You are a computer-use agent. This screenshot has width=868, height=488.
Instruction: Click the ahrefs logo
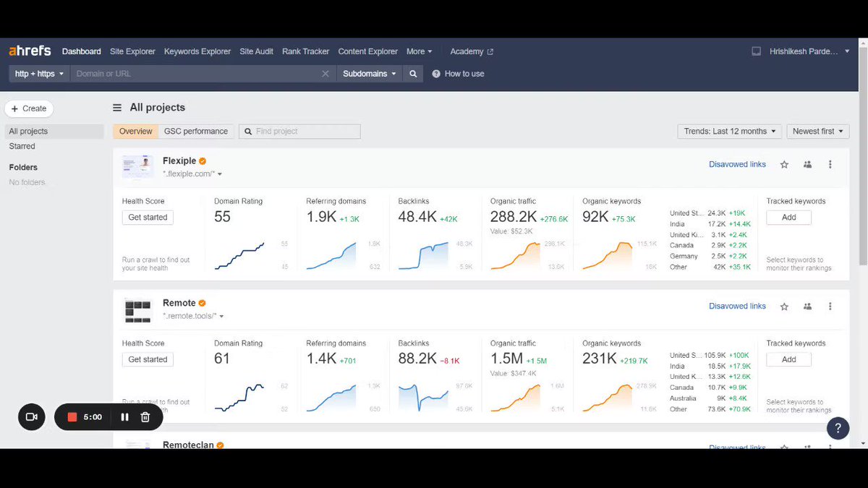point(30,51)
